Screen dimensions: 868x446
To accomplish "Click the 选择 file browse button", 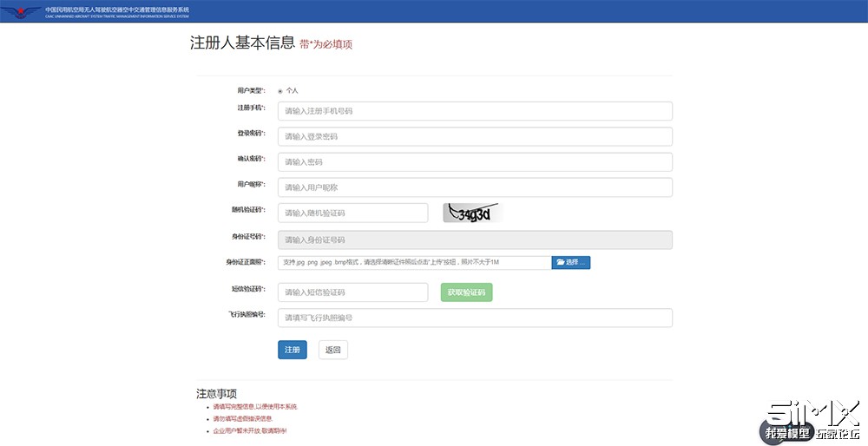I will coord(571,262).
